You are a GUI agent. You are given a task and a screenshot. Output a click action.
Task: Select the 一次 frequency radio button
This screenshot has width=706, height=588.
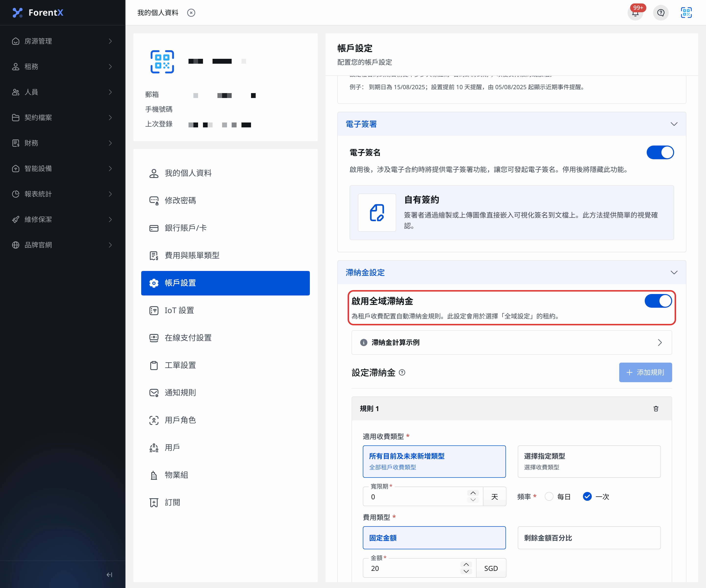[x=587, y=497]
